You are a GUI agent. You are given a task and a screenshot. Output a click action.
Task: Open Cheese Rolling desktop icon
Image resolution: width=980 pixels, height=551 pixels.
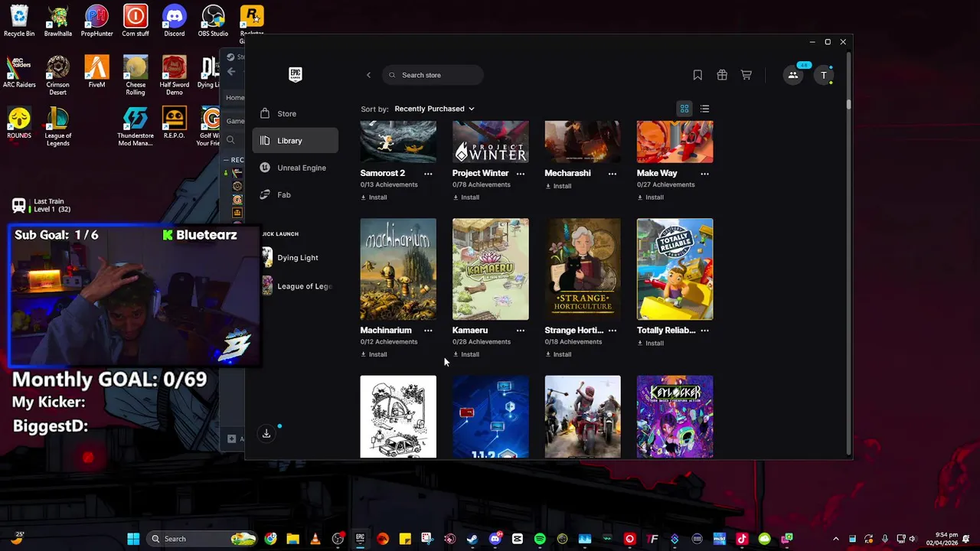(x=136, y=75)
